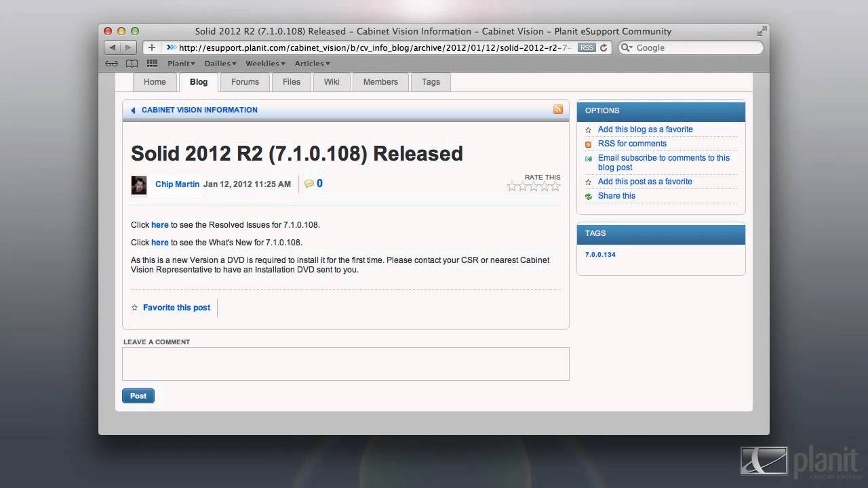Click the email icon beside Email subscribe

(x=589, y=159)
